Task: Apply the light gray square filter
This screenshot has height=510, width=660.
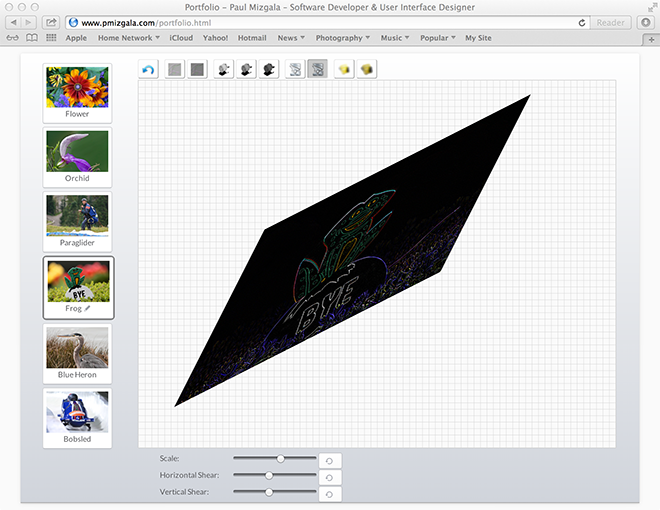Action: (x=175, y=69)
